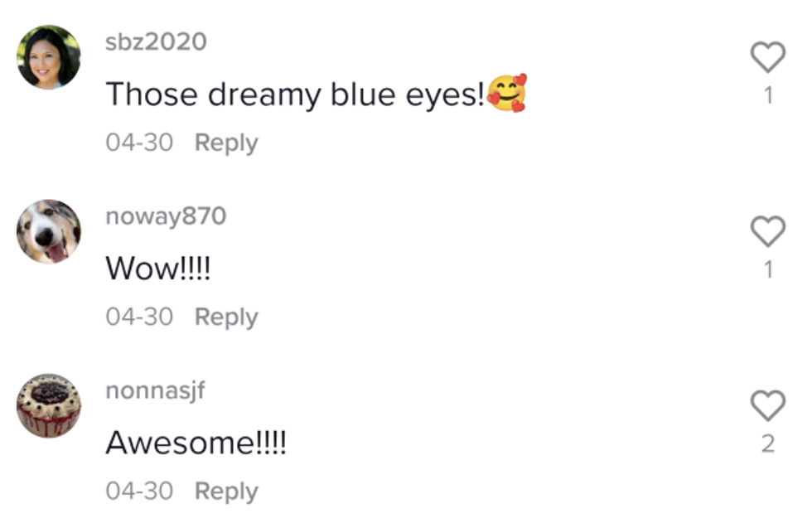This screenshot has width=812, height=528.
Task: Reply to the "Wow!!!!" comment
Action: coord(226,317)
